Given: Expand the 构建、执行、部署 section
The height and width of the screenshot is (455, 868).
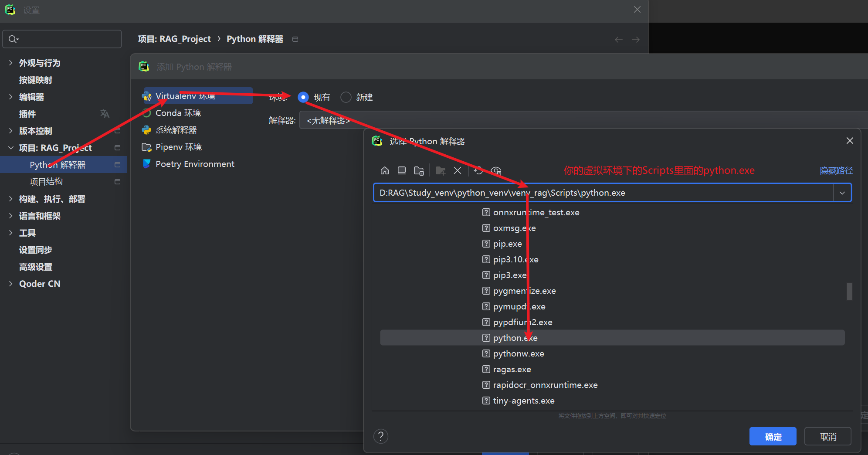Looking at the screenshot, I should point(10,199).
